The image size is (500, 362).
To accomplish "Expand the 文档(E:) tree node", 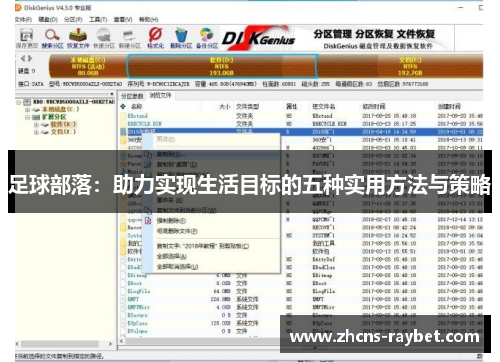I will (x=36, y=132).
